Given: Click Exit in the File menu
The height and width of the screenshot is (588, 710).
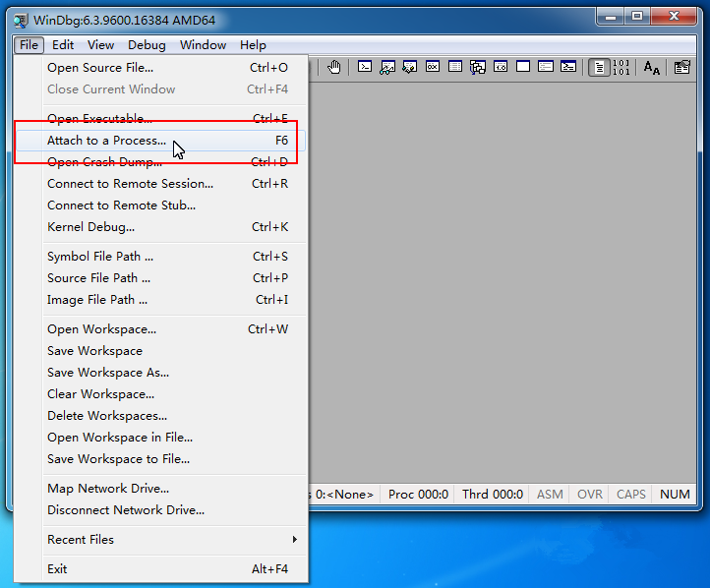Looking at the screenshot, I should tap(161, 569).
